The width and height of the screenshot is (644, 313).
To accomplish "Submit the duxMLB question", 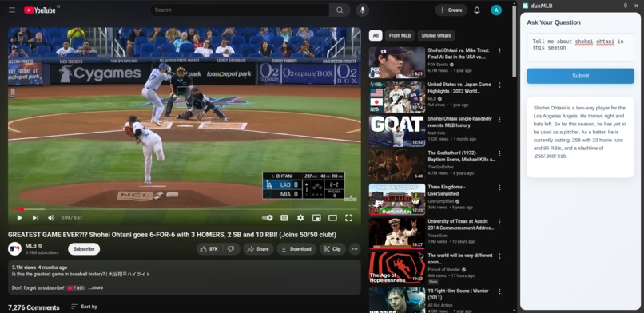I will click(x=580, y=76).
